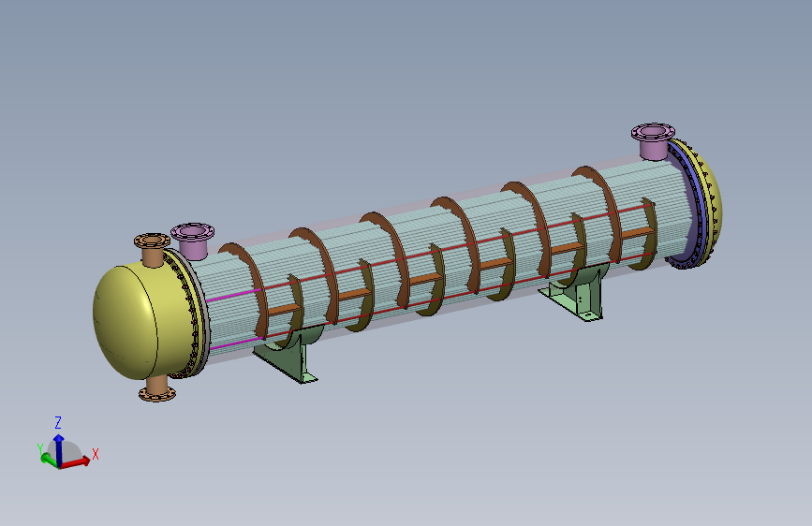The image size is (812, 526).
Task: Click the red X axis arrow on triad
Action: pos(76,461)
